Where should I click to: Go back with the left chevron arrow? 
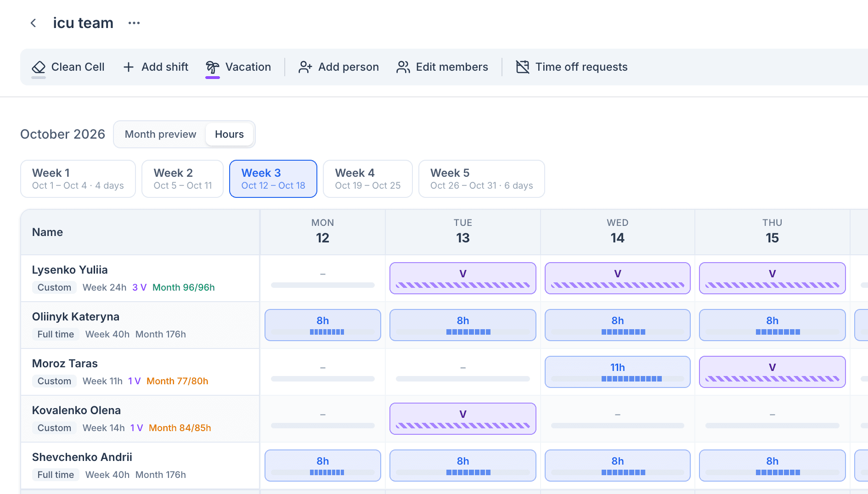click(x=33, y=23)
